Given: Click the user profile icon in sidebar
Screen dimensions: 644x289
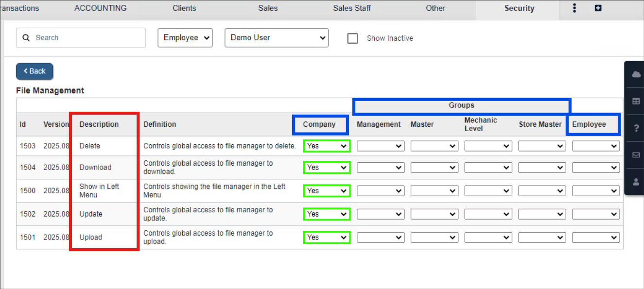Looking at the screenshot, I should (x=636, y=182).
